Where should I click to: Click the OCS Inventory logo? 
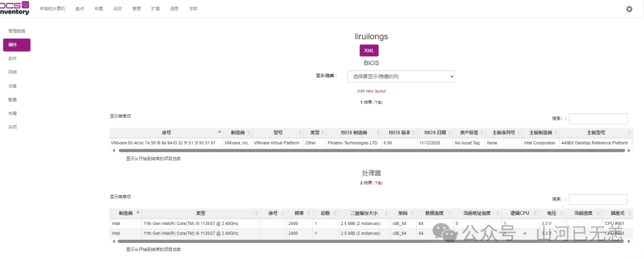pos(15,8)
